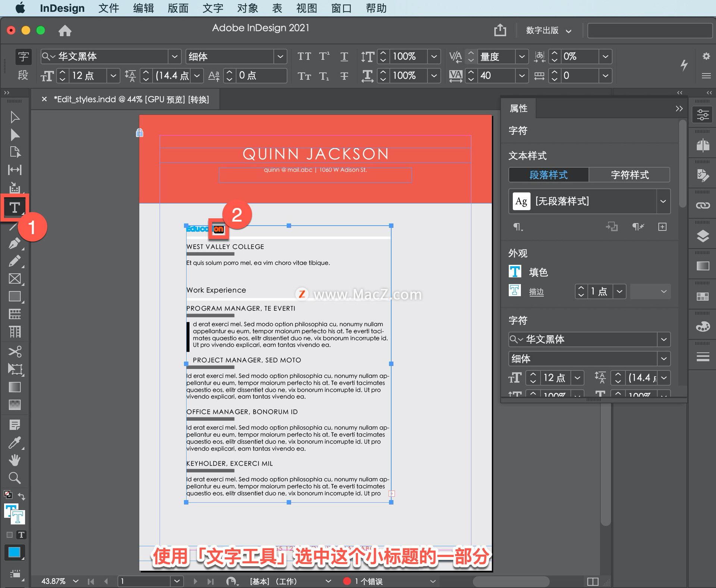The image size is (716, 588).
Task: Choose the Eyedropper tool
Action: [x=15, y=443]
